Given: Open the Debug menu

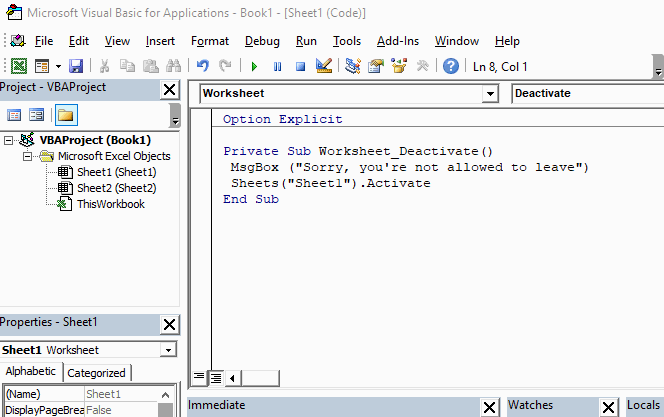Looking at the screenshot, I should [x=262, y=41].
